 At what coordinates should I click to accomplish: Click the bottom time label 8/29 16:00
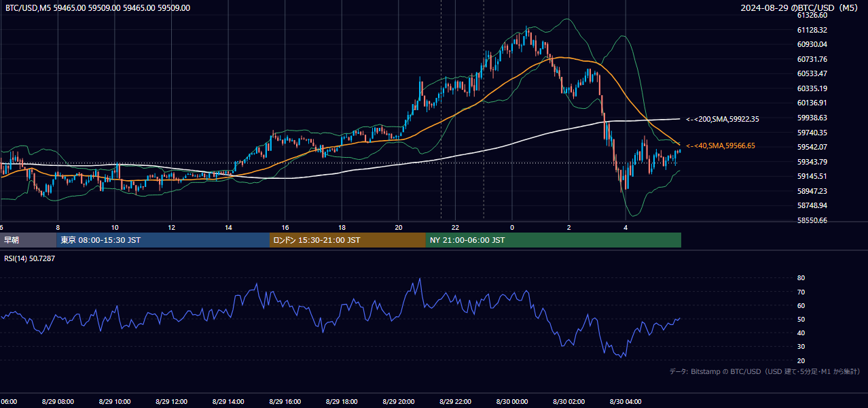285,402
